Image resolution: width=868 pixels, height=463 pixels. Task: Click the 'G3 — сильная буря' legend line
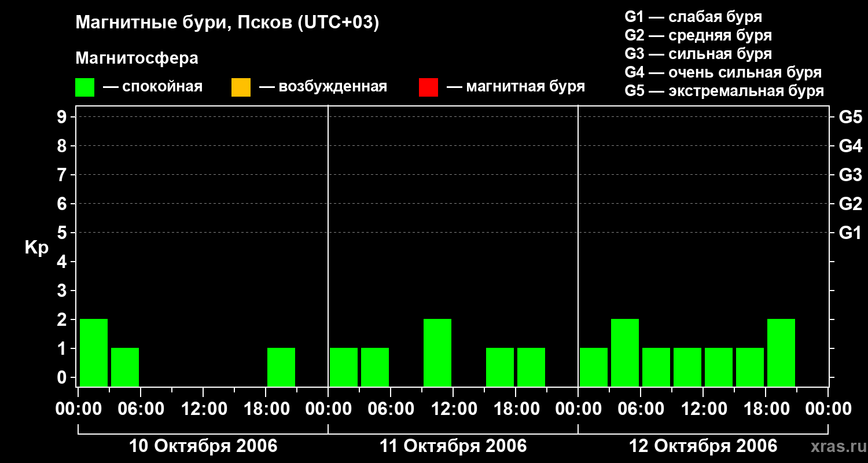click(x=698, y=54)
